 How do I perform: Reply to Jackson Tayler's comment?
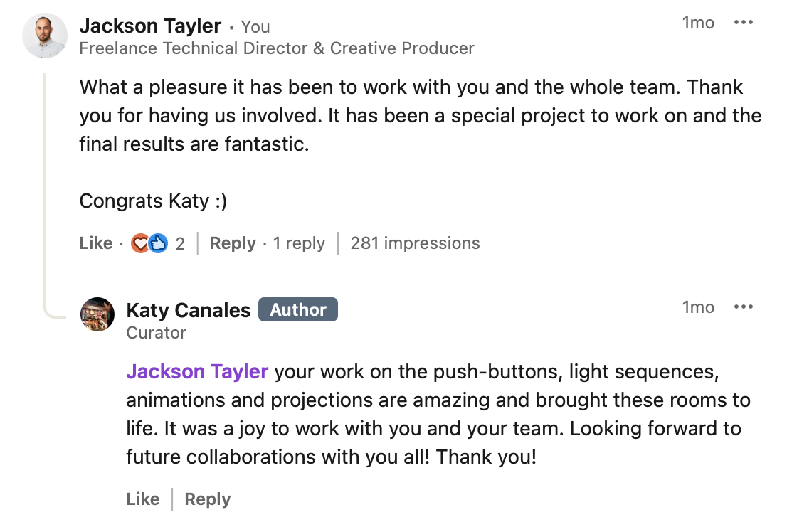(233, 243)
